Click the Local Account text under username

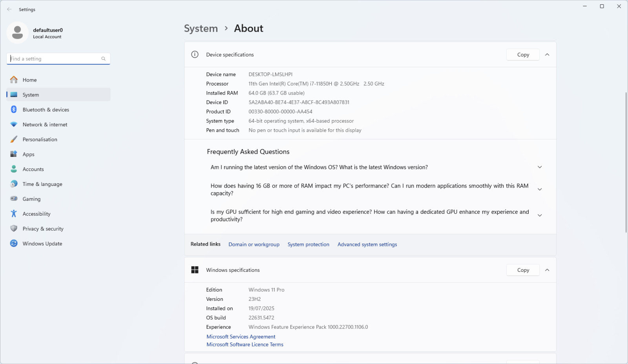[x=47, y=37]
